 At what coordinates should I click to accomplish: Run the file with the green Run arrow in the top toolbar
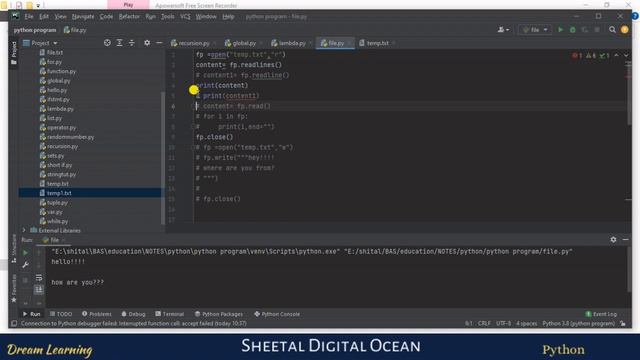[x=560, y=30]
